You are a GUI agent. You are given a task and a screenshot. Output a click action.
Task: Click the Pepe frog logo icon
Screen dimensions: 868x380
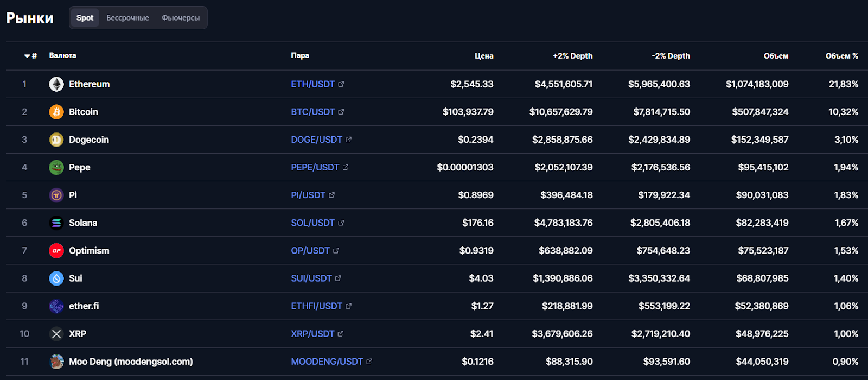(56, 167)
